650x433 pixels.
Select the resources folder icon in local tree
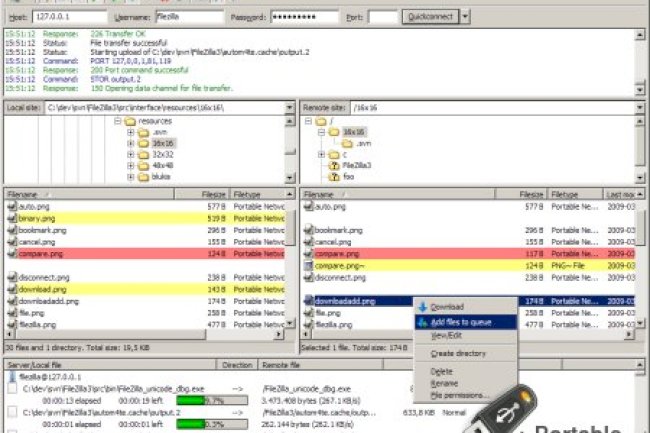[130, 120]
